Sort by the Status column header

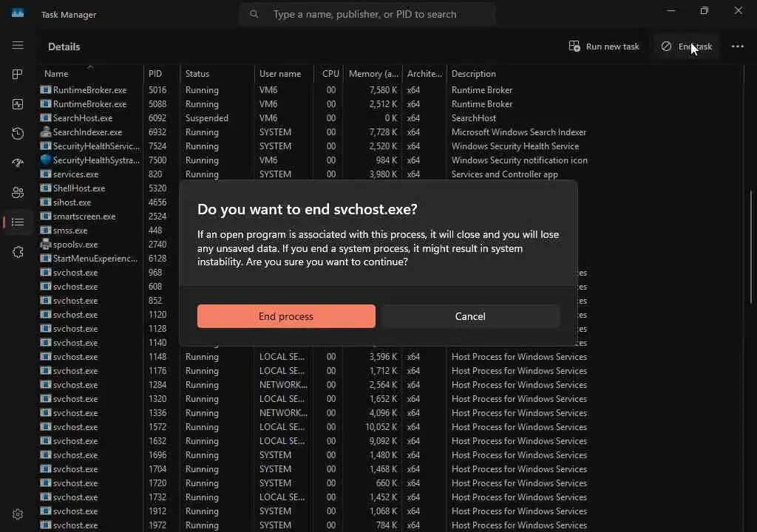(x=217, y=74)
